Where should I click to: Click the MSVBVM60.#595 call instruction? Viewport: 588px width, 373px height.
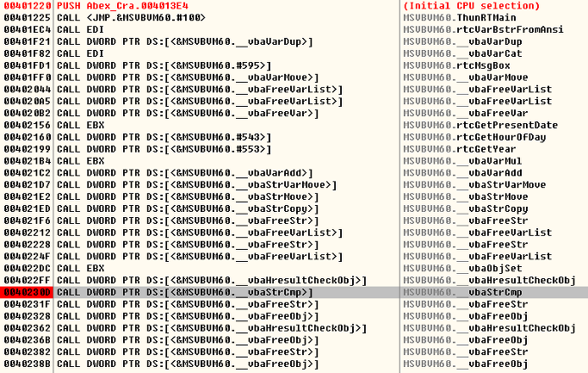tap(164, 65)
